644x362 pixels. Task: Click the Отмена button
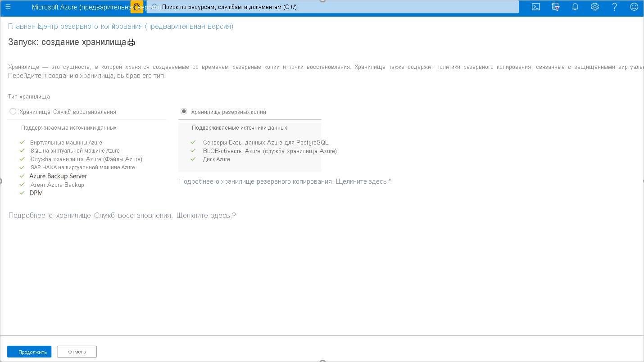(x=77, y=352)
